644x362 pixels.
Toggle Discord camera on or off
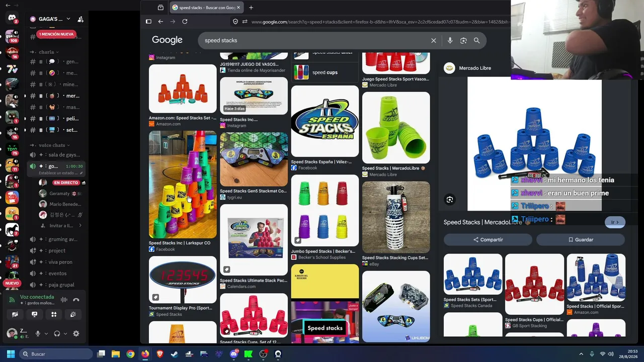(x=15, y=314)
